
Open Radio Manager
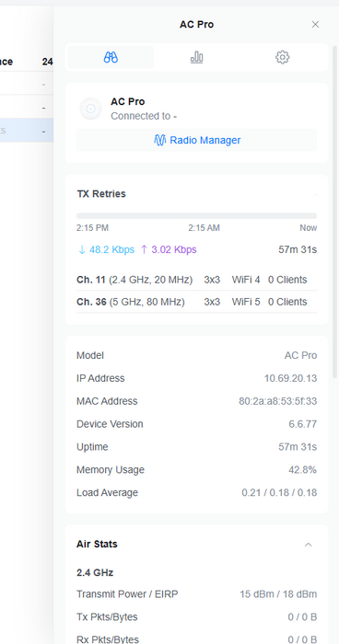click(x=196, y=140)
